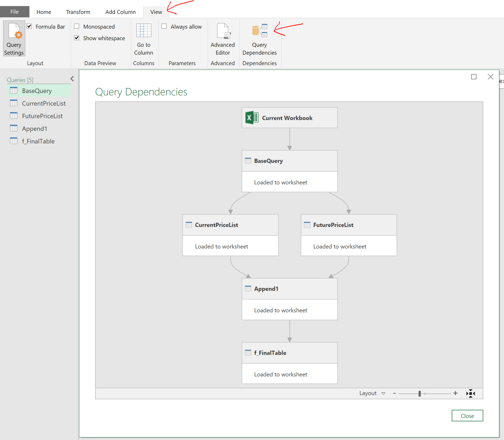Screen dimensions: 504x440
Task: Zoom out with the minus icon
Action: pos(394,393)
